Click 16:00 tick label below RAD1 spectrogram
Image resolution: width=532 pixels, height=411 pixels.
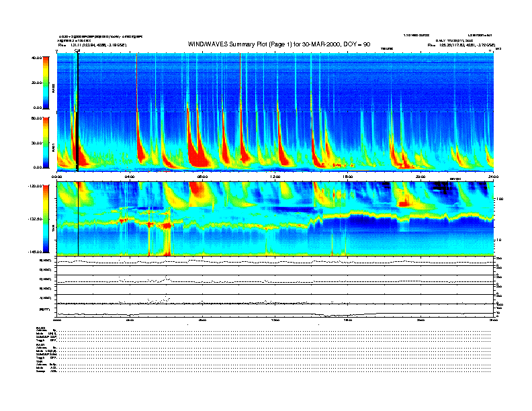[x=348, y=177]
